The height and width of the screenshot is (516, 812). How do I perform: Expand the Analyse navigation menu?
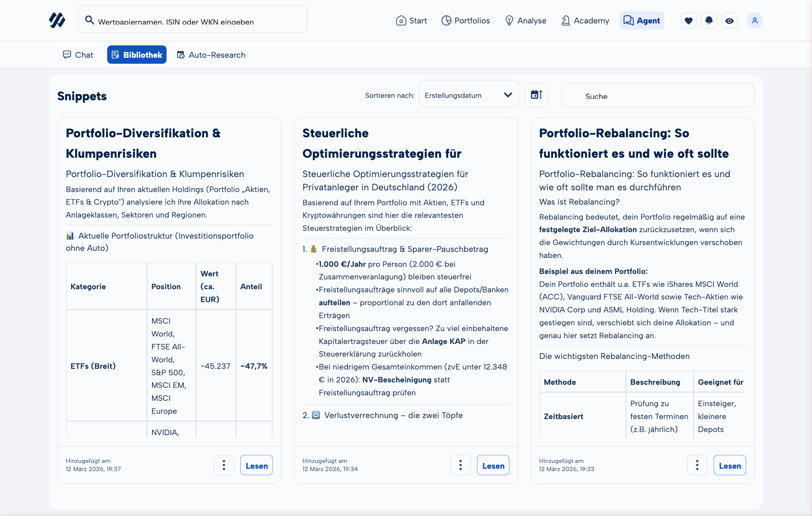[525, 20]
